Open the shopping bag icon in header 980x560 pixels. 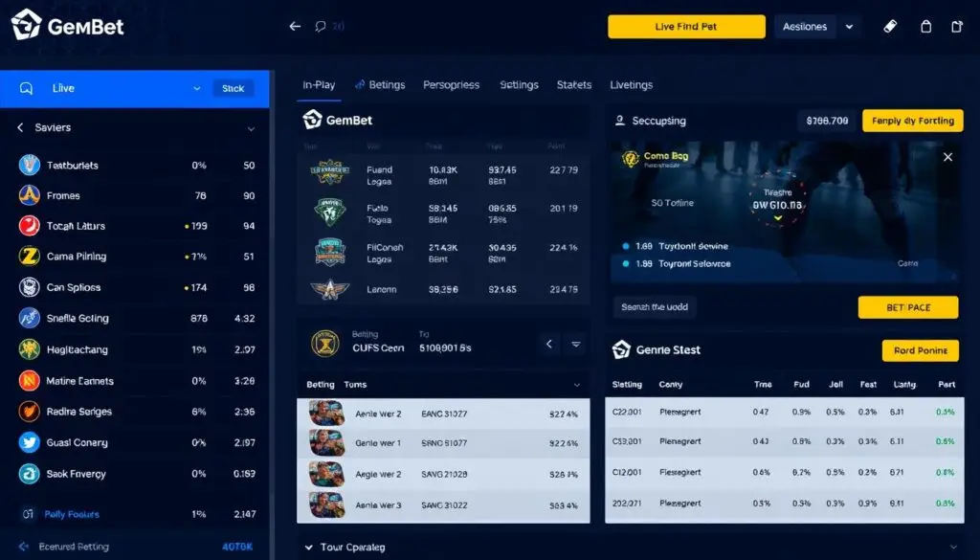coord(926,26)
